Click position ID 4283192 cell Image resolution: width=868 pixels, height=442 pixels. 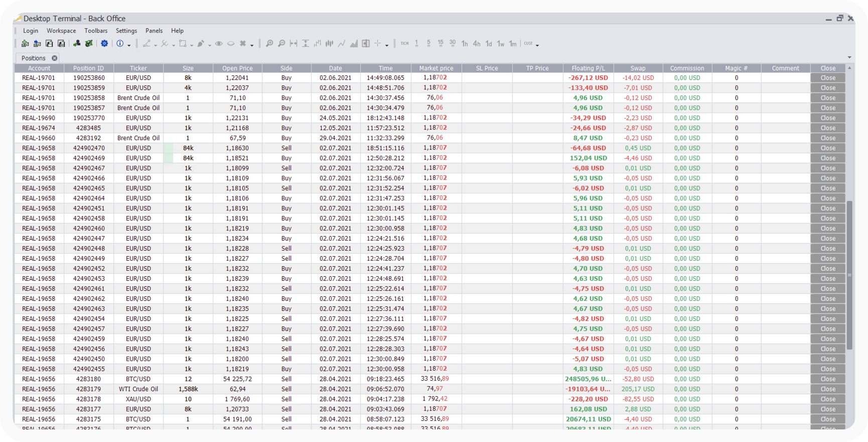click(x=88, y=138)
